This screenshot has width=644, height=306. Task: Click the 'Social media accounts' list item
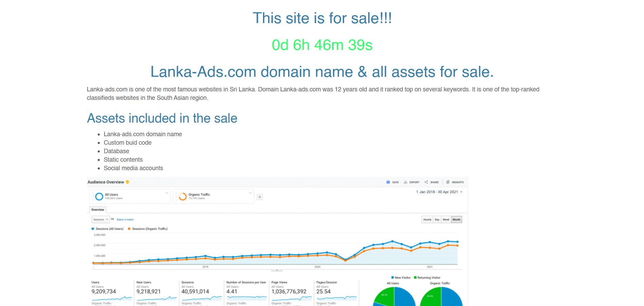[133, 168]
